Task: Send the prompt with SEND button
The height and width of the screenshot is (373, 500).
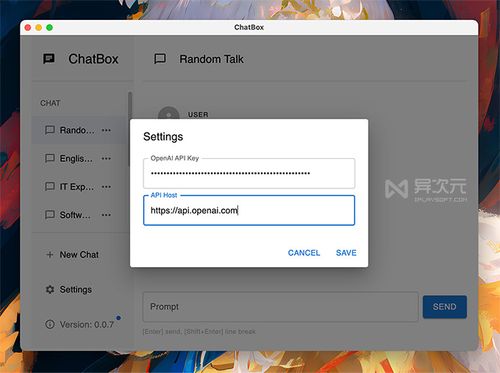Action: click(445, 307)
